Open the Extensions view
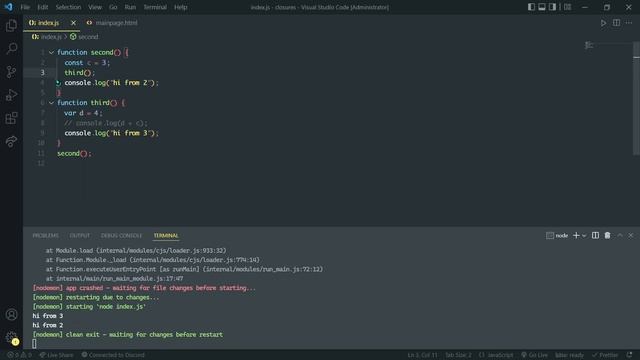Screen dimensions: 640x360 pos(11,118)
